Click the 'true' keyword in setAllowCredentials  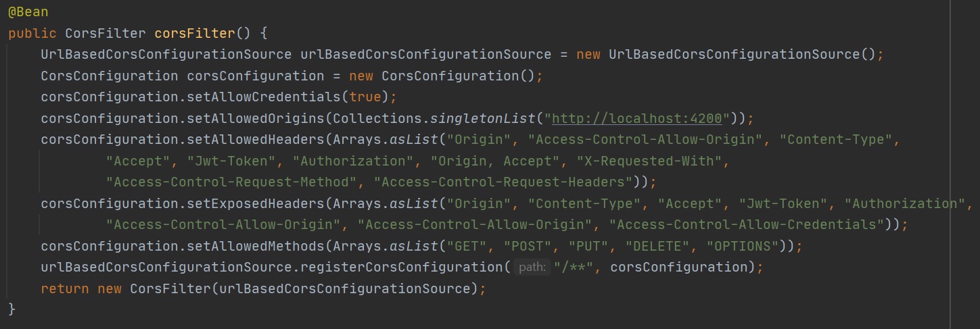coord(365,97)
